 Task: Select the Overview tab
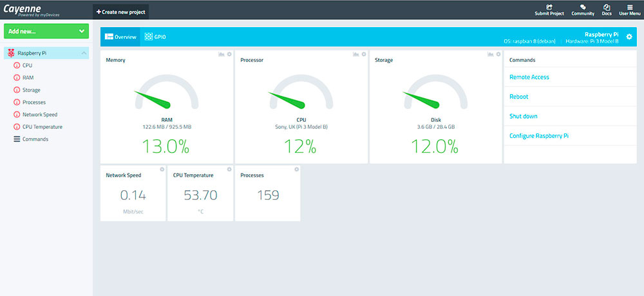120,37
